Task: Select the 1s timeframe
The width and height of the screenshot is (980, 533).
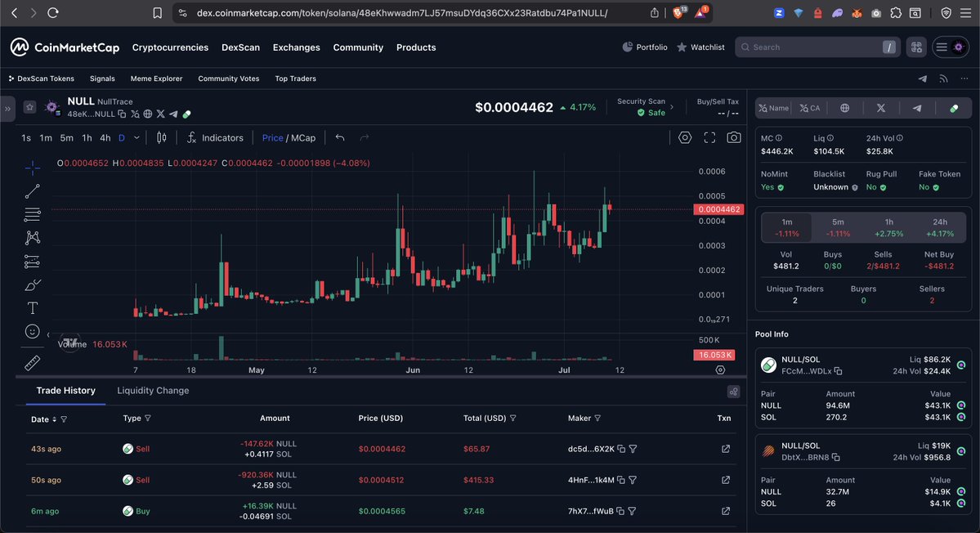Action: 26,138
